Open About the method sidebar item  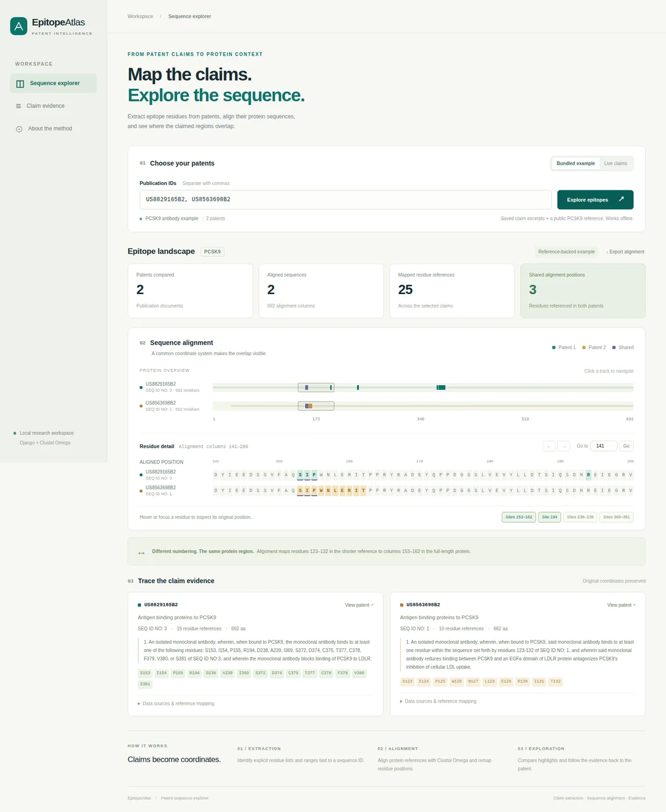coord(53,129)
